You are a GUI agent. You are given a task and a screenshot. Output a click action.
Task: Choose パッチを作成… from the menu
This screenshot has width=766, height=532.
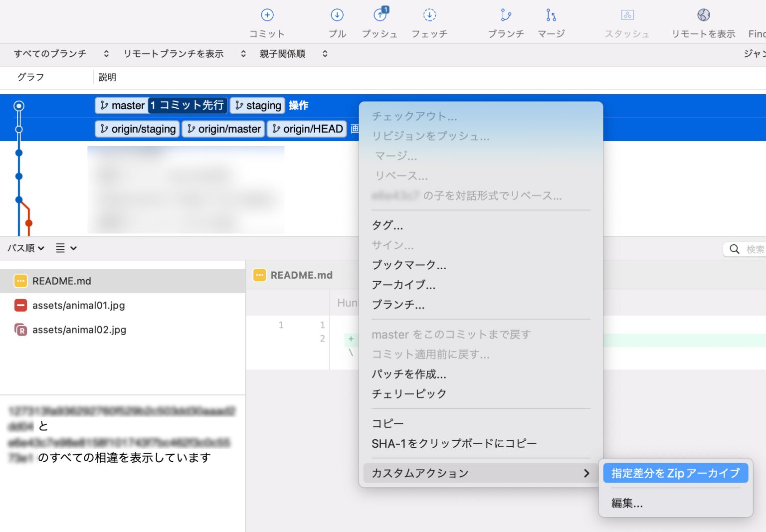point(407,374)
